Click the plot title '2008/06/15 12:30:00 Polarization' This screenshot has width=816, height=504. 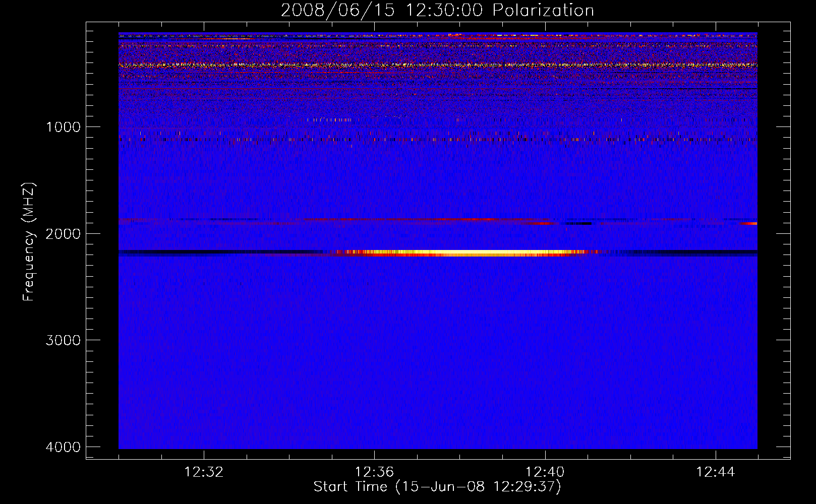[437, 11]
